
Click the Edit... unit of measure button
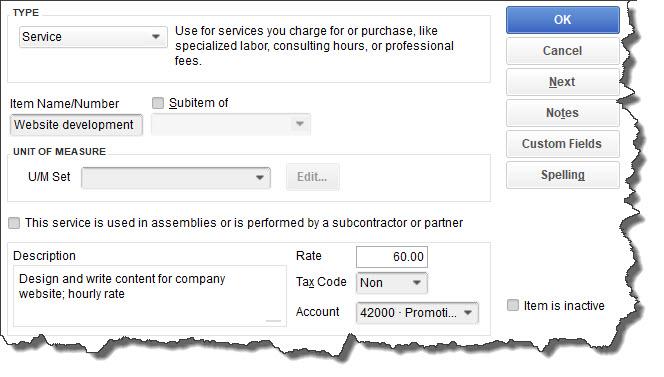point(313,177)
